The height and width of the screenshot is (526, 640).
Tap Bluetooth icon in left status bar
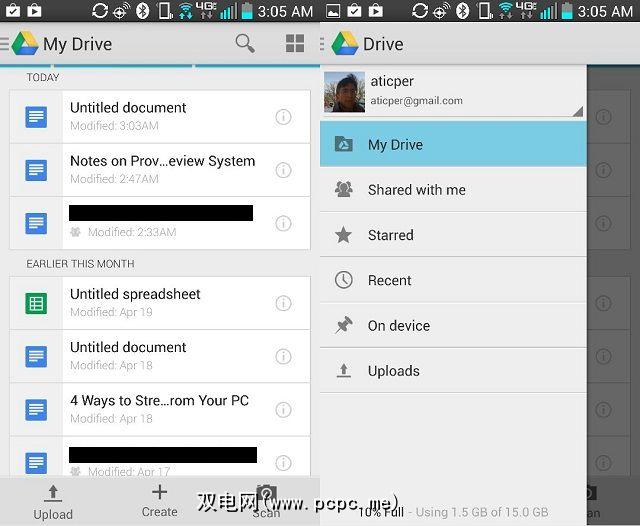coord(142,11)
